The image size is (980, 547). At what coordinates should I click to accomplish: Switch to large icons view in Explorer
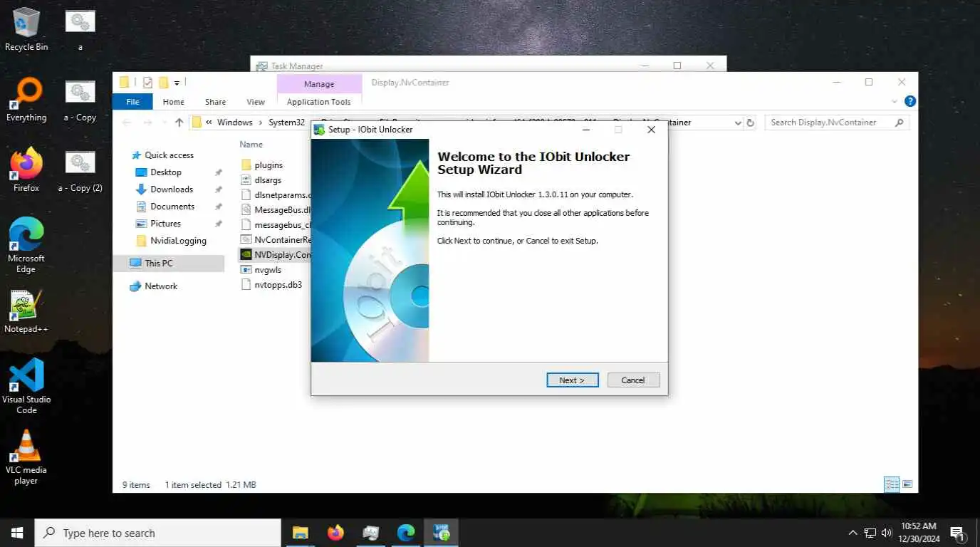click(907, 484)
